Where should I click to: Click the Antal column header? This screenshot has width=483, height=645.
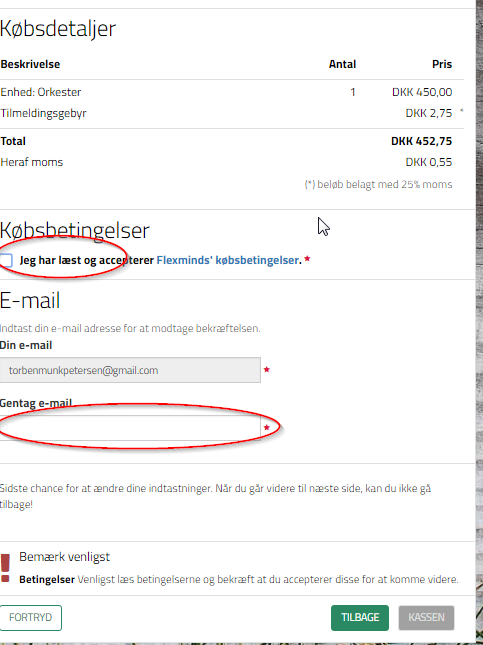[342, 64]
